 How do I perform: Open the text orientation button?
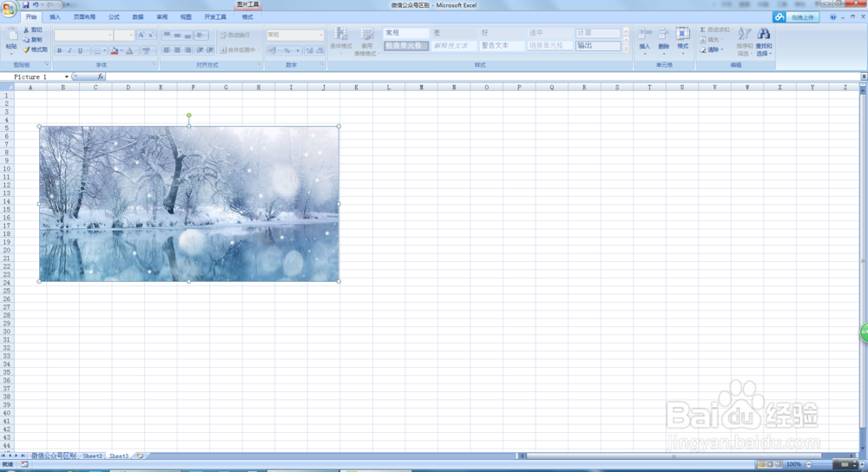point(201,35)
